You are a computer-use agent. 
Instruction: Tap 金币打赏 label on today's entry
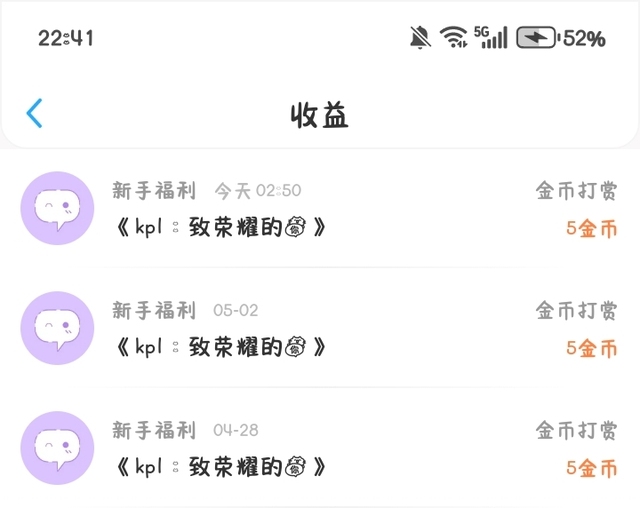(576, 191)
